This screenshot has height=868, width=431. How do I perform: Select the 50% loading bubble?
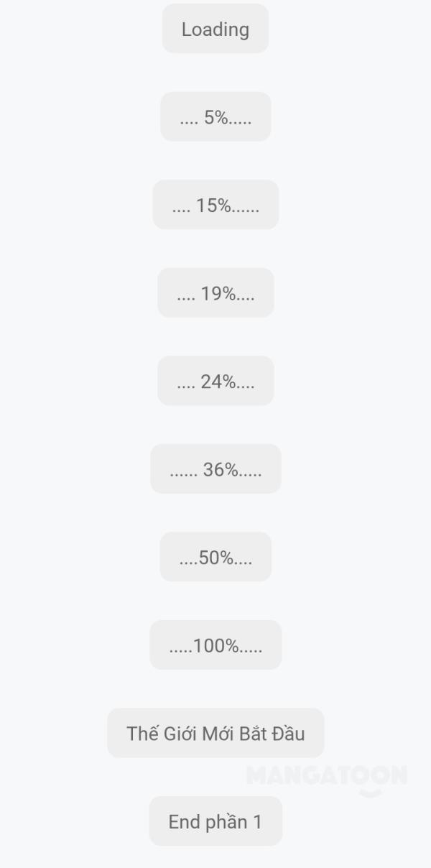click(x=215, y=557)
